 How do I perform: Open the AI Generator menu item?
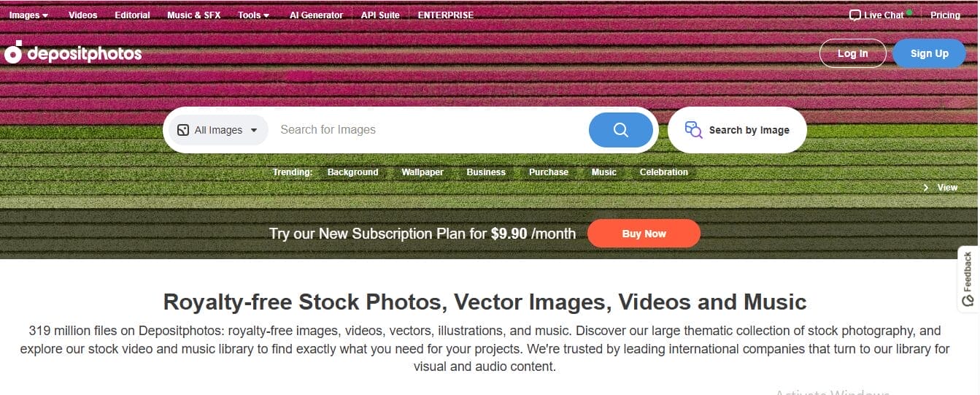[316, 15]
